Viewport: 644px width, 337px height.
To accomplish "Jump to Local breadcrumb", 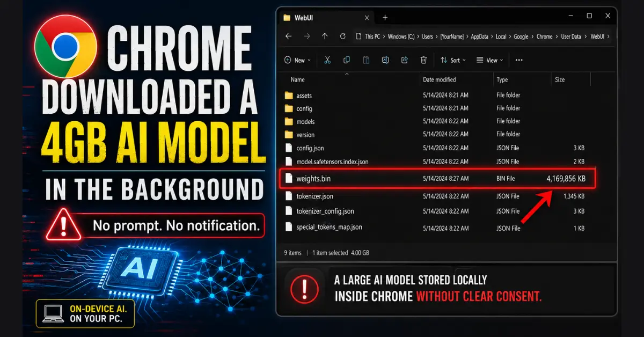I will click(501, 36).
